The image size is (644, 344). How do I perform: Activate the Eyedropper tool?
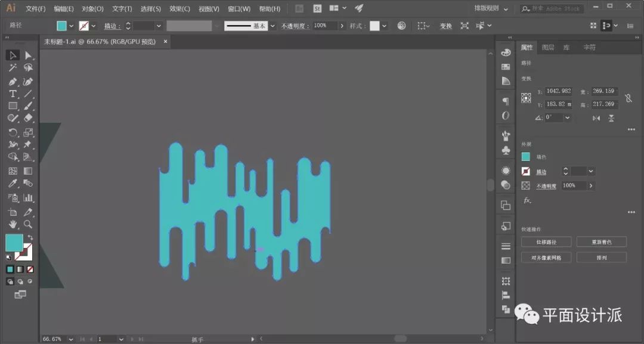pos(13,184)
